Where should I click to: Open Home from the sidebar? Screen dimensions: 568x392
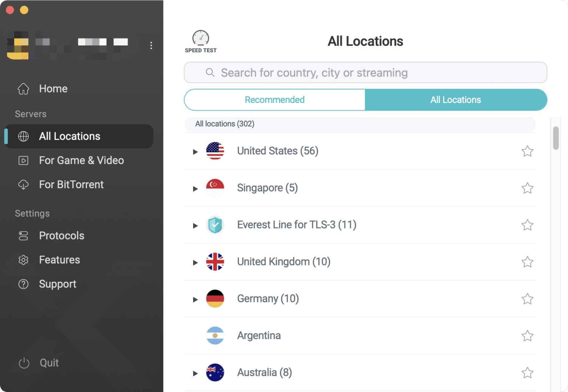(53, 89)
